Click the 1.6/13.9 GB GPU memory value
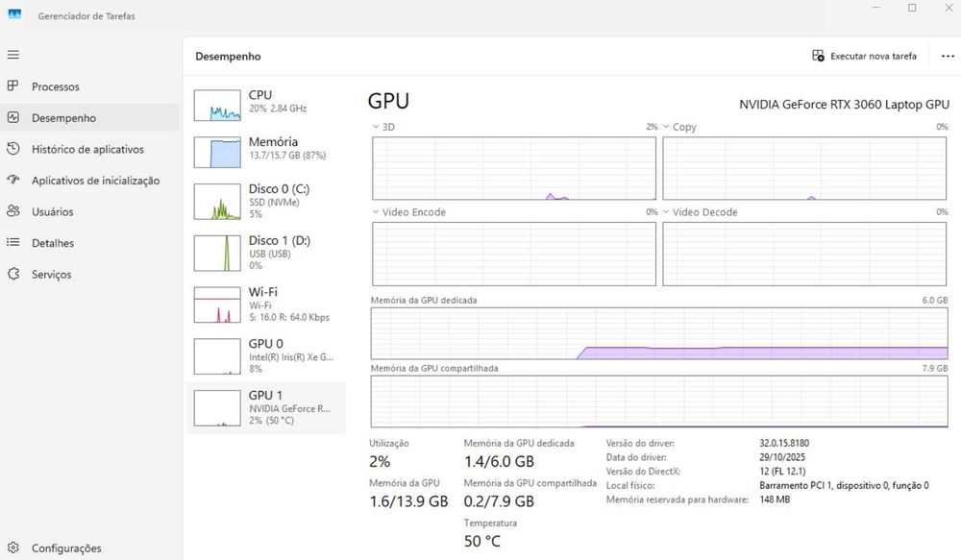Viewport: 961px width, 560px height. (x=408, y=501)
